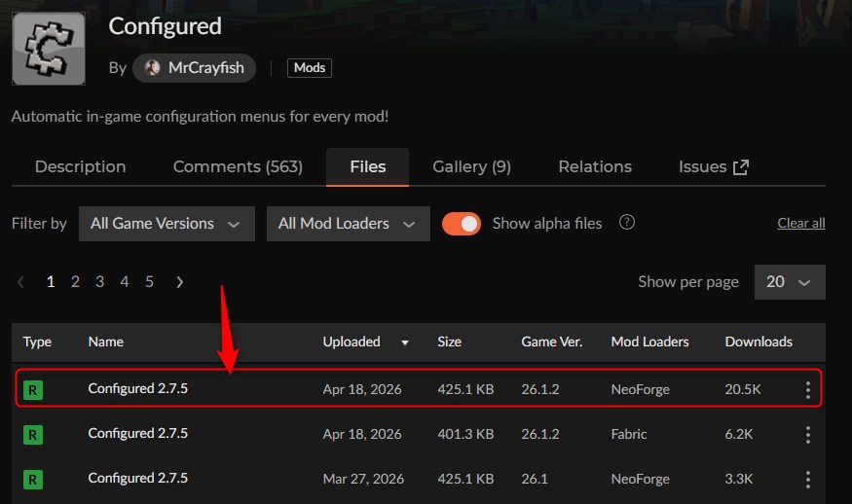Expand the All Mod Loaders dropdown

349,224
